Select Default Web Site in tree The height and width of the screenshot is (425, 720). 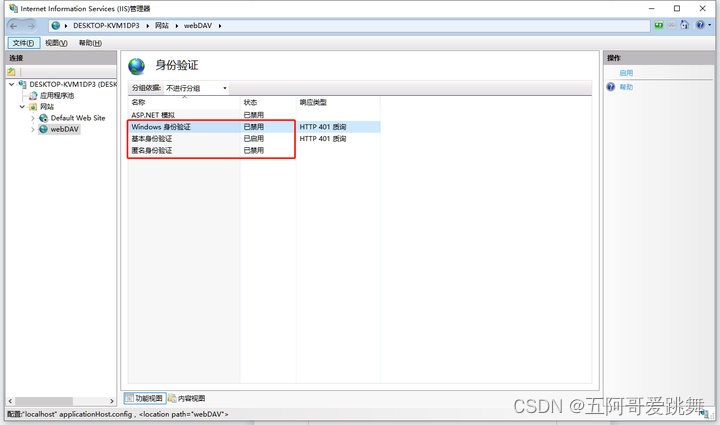point(78,118)
